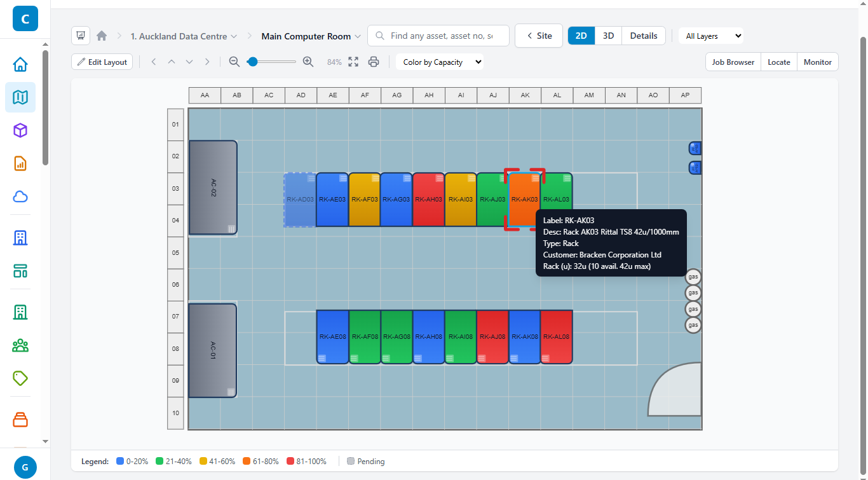Open the Home icon in the sidebar
The height and width of the screenshot is (480, 868).
(20, 64)
